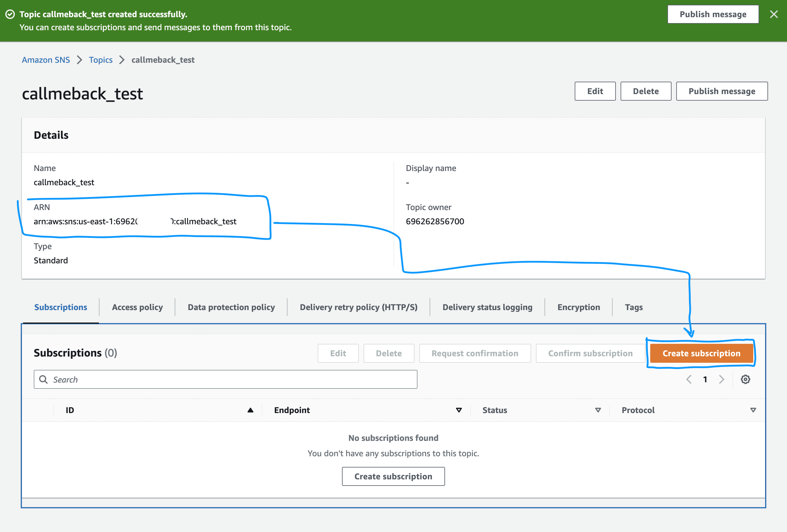This screenshot has width=787, height=532.
Task: Delete the callmeback_test topic
Action: 646,91
